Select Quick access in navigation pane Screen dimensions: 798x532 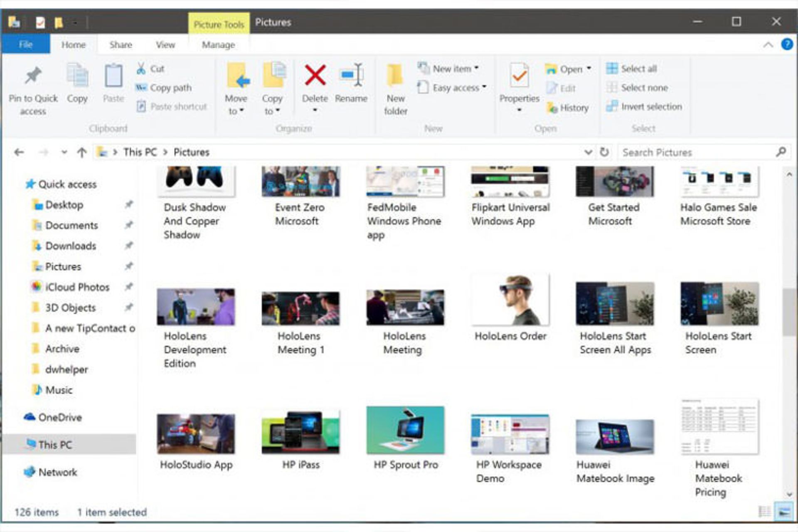point(61,184)
